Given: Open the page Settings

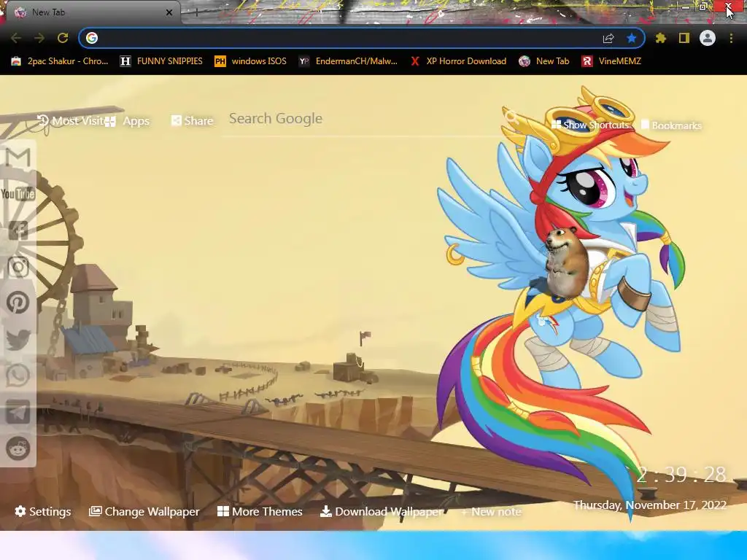Looking at the screenshot, I should coord(43,511).
